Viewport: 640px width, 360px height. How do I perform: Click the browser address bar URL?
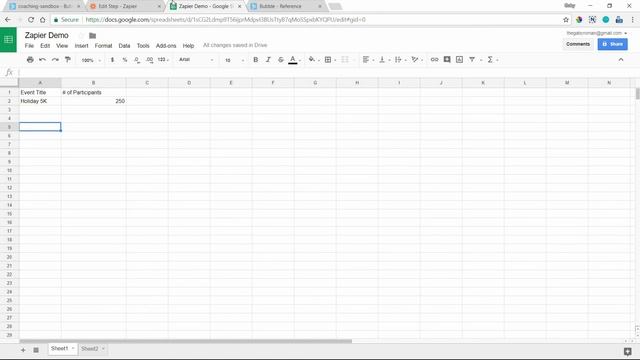[225, 20]
